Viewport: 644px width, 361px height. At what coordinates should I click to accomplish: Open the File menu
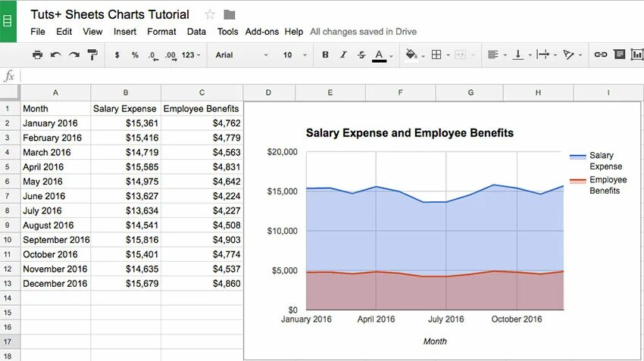[x=38, y=32]
